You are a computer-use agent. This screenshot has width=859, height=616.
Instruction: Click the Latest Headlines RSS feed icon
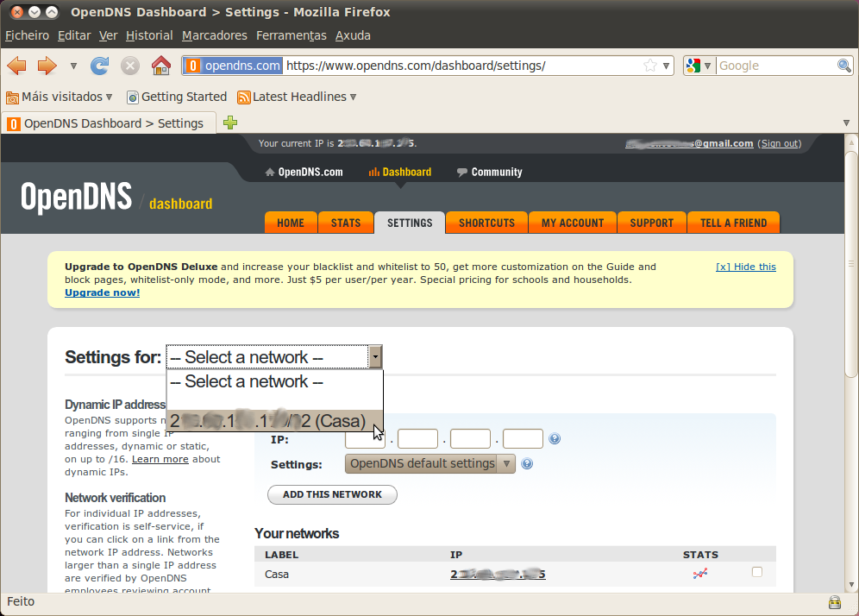tap(244, 97)
